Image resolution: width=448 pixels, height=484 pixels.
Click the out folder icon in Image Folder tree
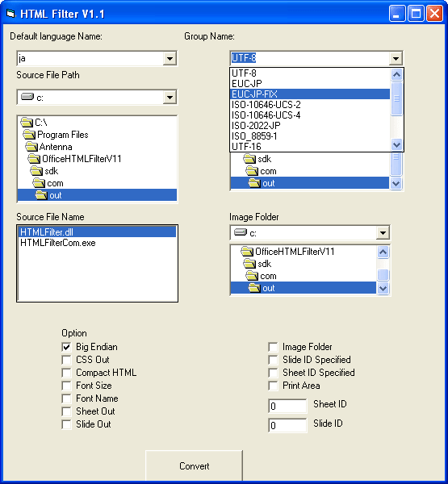(x=254, y=288)
